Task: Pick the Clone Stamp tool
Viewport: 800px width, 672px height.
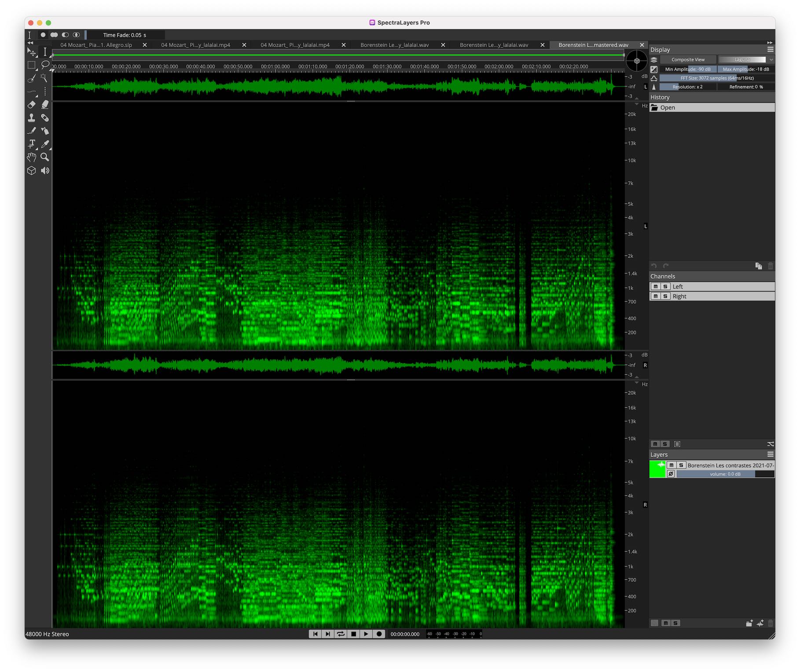Action: (x=31, y=118)
